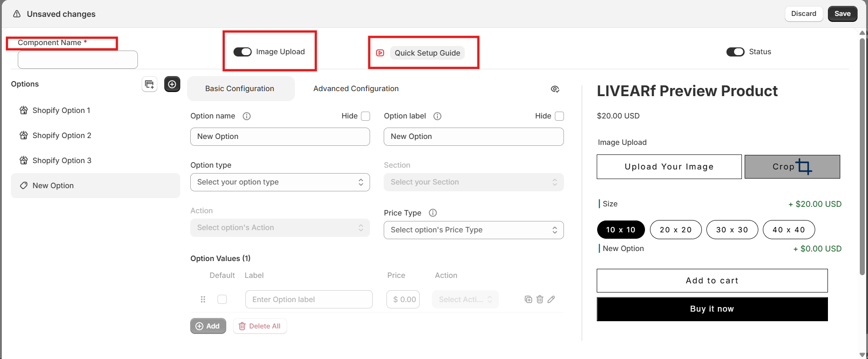
Task: Open the Price Type dropdown
Action: click(473, 230)
